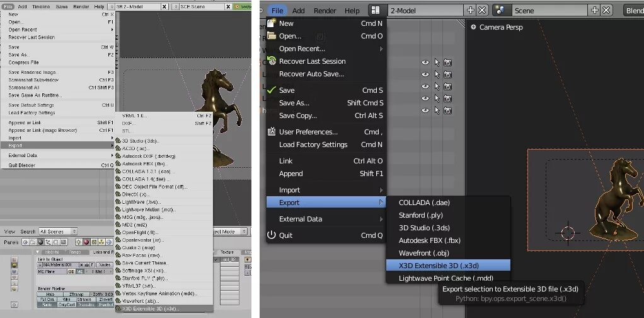Open Lamp buttons via the light bulb icon
Viewport: 644px width, 318px height.
(78, 242)
